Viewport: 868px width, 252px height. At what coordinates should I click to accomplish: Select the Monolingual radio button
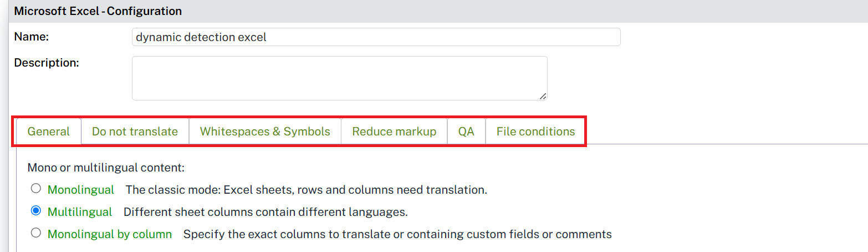point(36,189)
